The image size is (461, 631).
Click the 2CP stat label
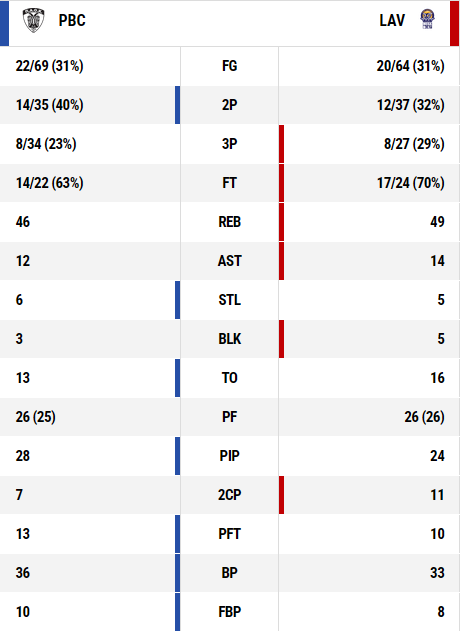[229, 495]
